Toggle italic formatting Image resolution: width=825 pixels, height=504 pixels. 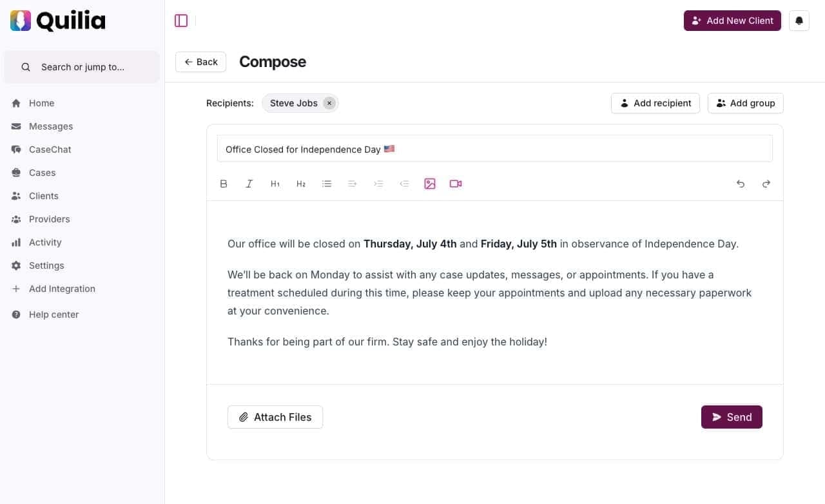[249, 184]
